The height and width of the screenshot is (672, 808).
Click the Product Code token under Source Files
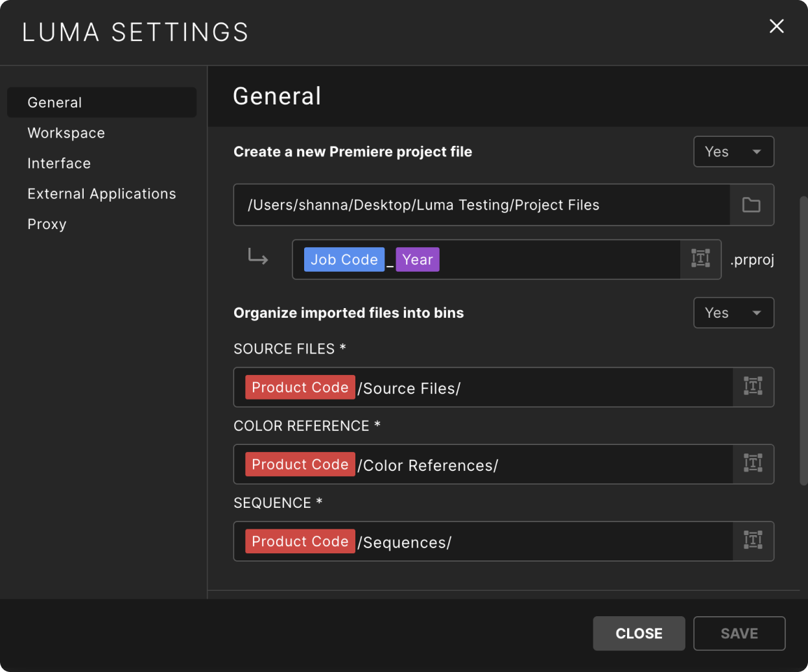click(300, 387)
